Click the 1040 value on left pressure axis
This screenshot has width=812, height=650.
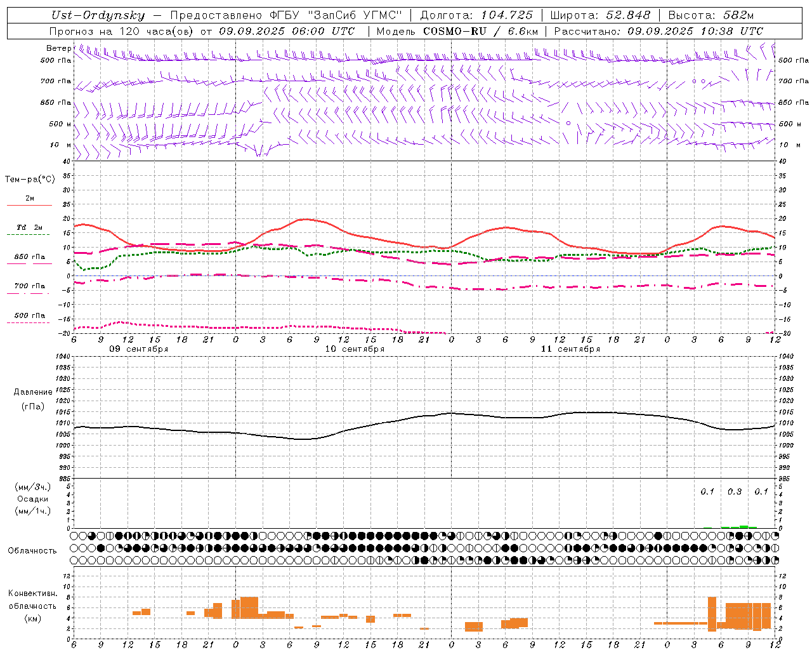click(x=63, y=357)
